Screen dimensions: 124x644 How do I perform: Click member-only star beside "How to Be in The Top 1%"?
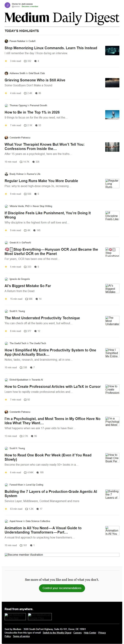pyautogui.click(x=5, y=125)
